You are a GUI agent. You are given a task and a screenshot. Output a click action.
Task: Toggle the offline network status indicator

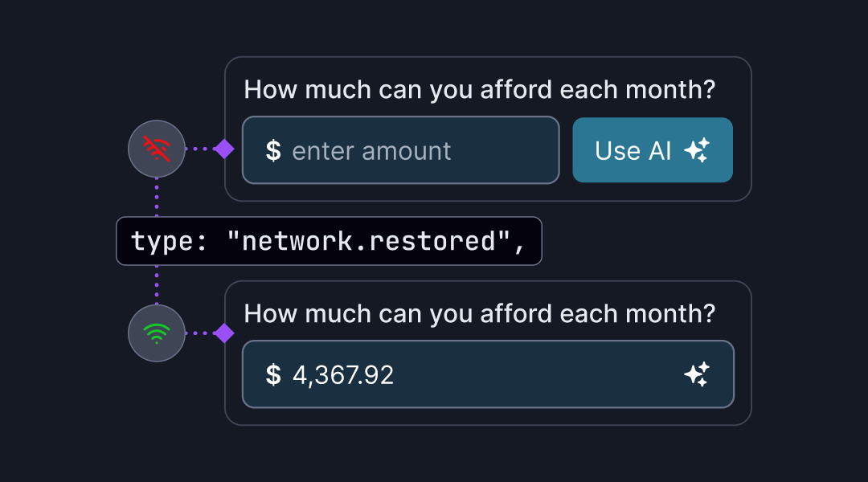(x=156, y=149)
